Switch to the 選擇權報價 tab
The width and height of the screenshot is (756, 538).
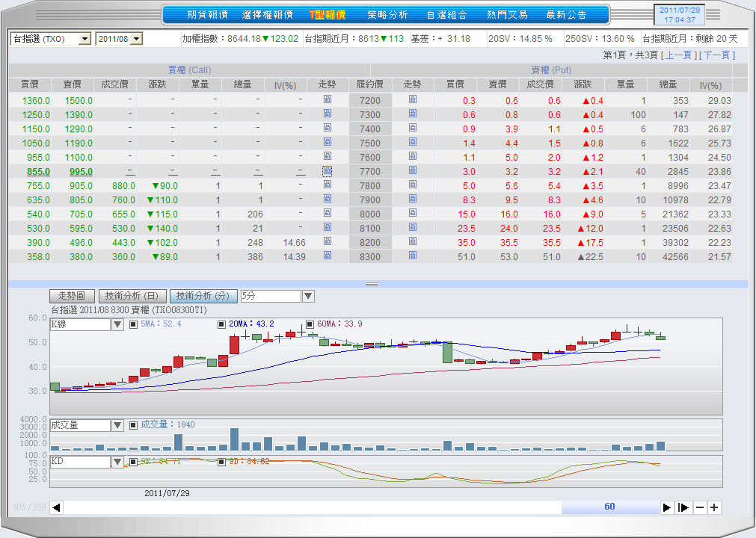[268, 15]
